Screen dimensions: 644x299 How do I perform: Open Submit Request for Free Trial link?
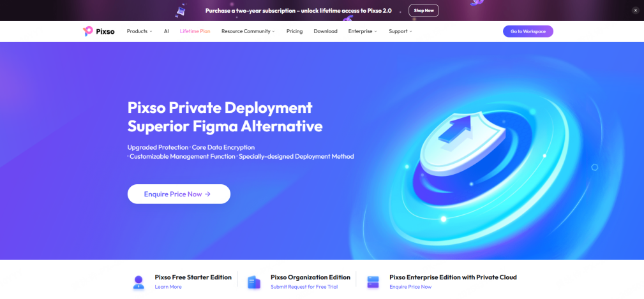[304, 287]
